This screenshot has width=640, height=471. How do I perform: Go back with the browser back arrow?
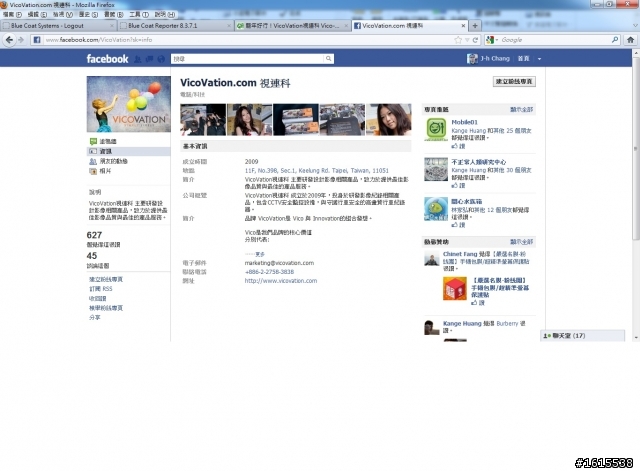[9, 40]
